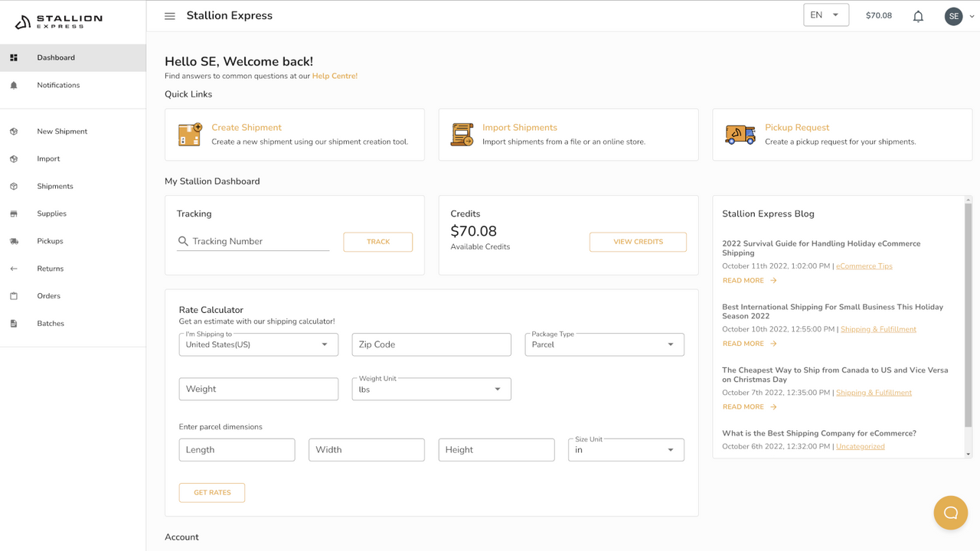Click the GET RATES button
This screenshot has width=980, height=551.
(x=211, y=492)
